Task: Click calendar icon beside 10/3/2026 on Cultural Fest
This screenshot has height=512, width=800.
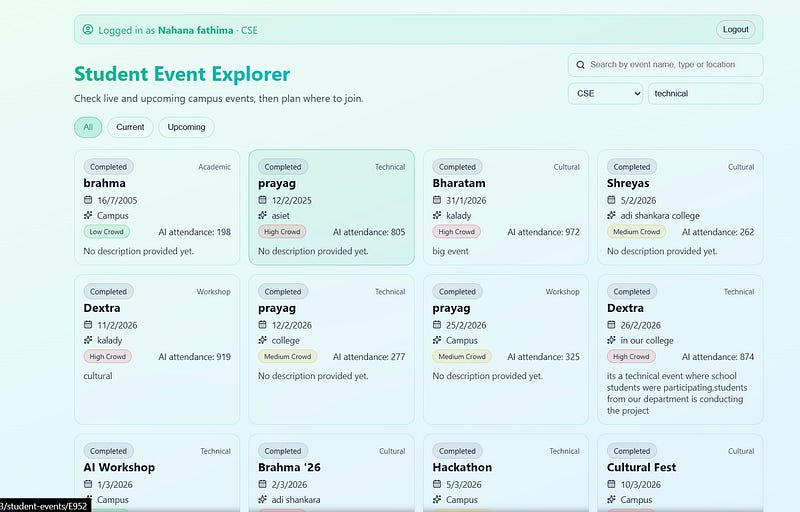Action: (x=611, y=484)
